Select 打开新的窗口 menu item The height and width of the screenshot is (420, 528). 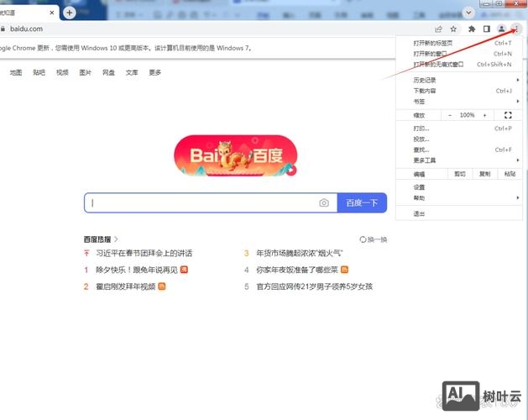459,54
